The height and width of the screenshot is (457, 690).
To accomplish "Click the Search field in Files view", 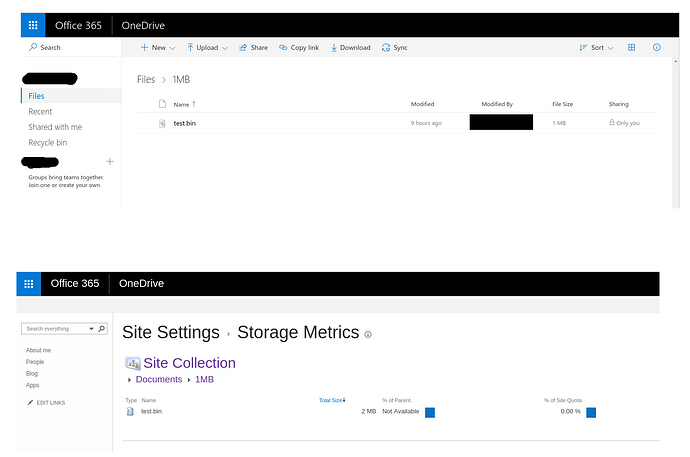I will coord(73,48).
